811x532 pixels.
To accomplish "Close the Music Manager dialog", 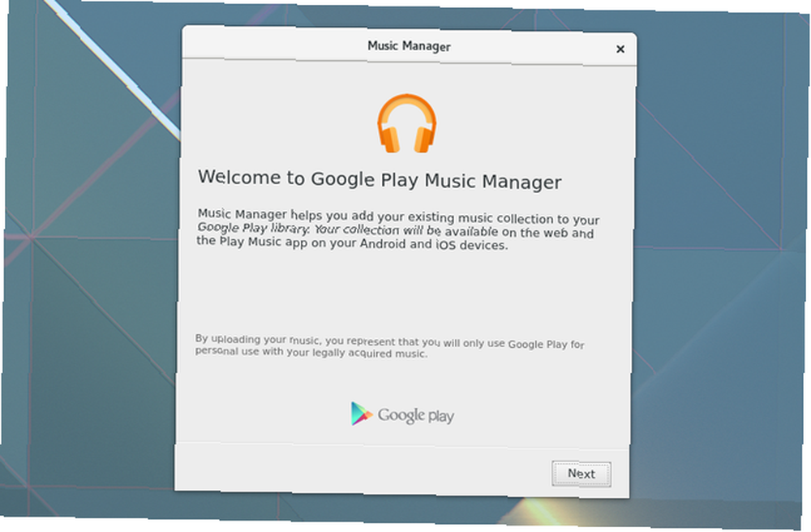I will coord(620,49).
